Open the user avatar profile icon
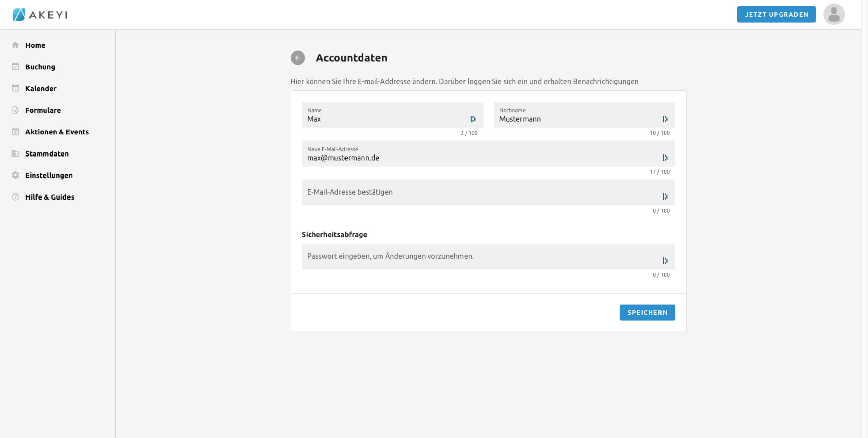Viewport: 868px width, 438px height. 833,15
